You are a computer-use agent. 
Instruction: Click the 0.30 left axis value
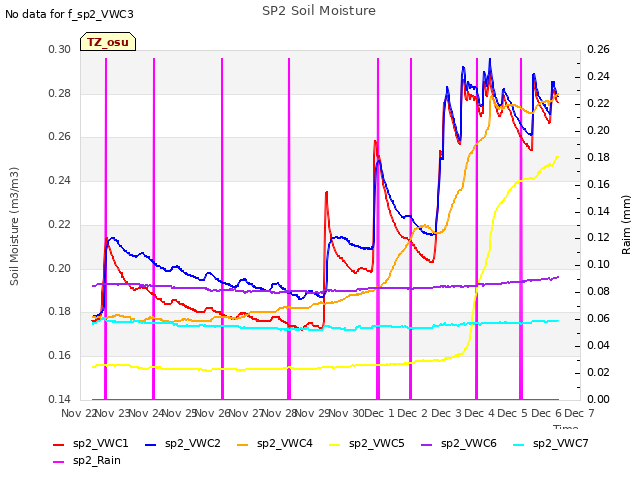click(x=60, y=49)
